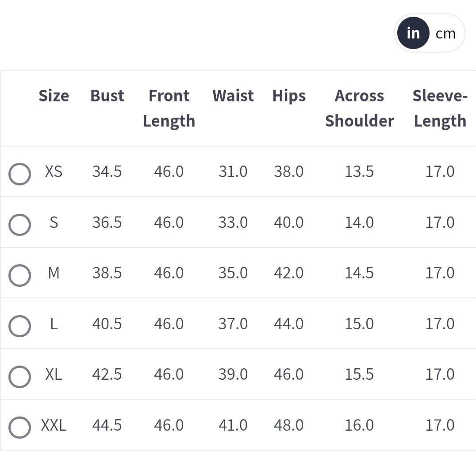Pick the M size option
Viewport: 476px width, 451px height.
[x=19, y=275]
